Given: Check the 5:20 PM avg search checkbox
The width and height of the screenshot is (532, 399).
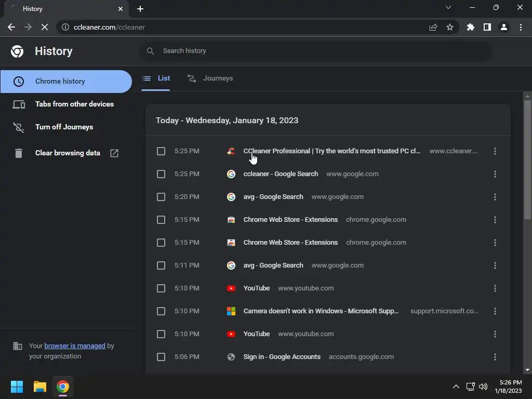Looking at the screenshot, I should [x=161, y=197].
